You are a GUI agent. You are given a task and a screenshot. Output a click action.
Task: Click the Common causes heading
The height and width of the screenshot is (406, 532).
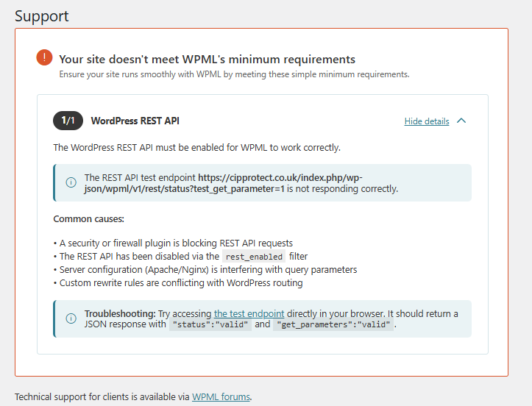89,219
